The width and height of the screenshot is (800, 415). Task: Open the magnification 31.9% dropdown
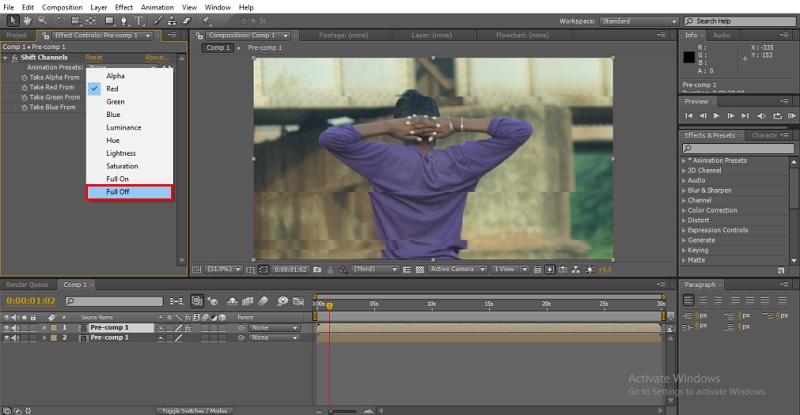tap(223, 269)
